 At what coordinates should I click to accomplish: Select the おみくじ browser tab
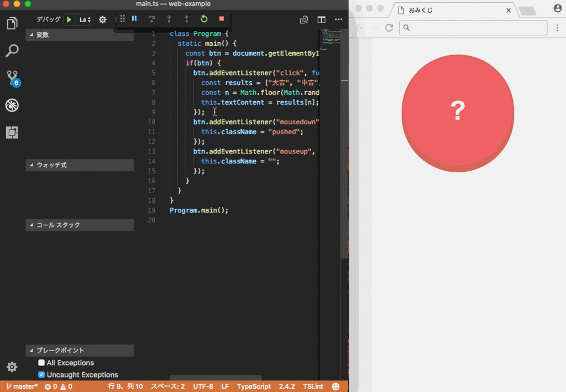454,10
